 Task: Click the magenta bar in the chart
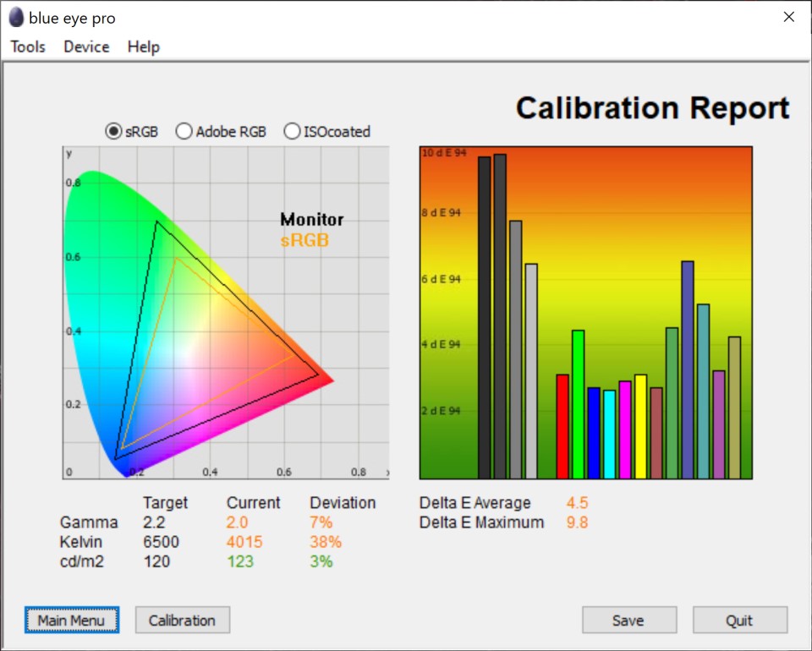625,429
